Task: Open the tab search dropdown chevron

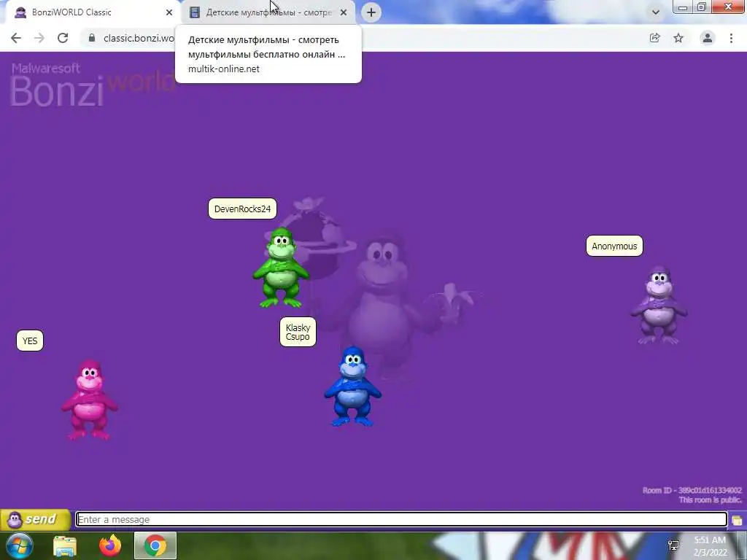Action: tap(656, 12)
